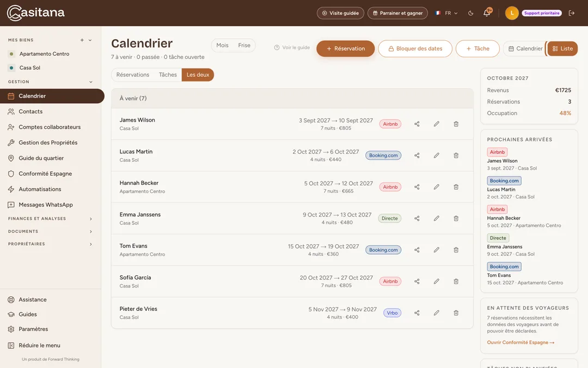Delete the Hannah Becker reservation
The width and height of the screenshot is (588, 368).
click(456, 187)
